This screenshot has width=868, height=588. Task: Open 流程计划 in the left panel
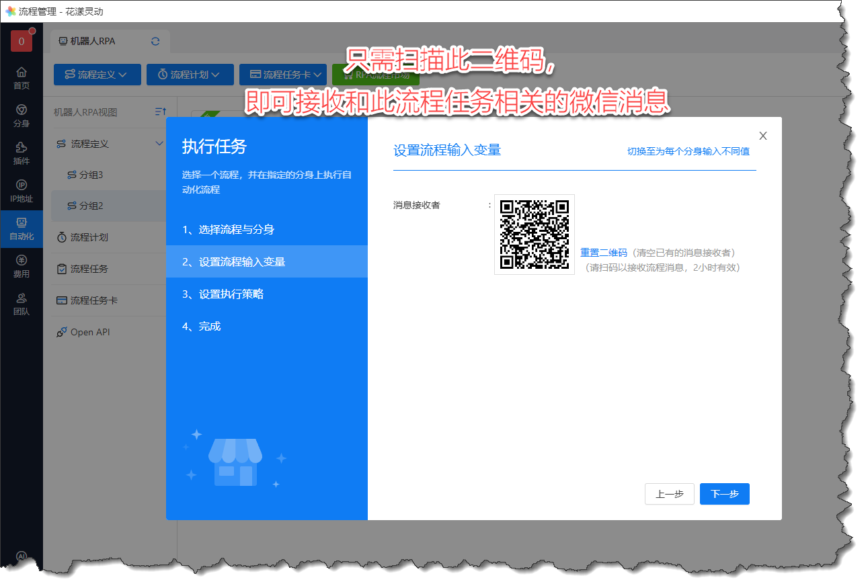(89, 237)
